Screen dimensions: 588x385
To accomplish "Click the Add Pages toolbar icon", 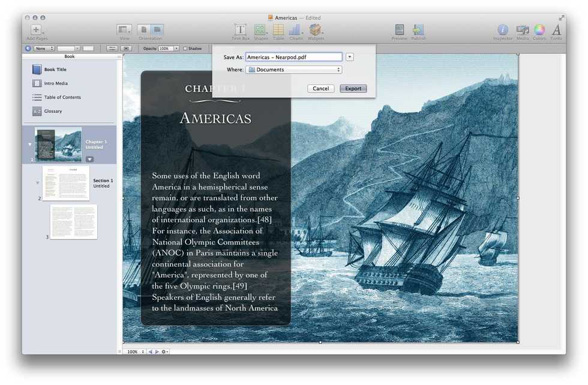I will (36, 30).
